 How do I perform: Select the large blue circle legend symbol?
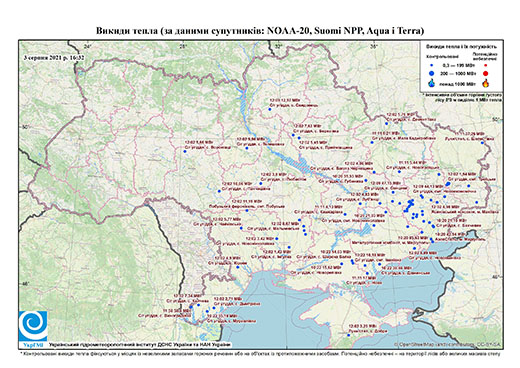432,74
